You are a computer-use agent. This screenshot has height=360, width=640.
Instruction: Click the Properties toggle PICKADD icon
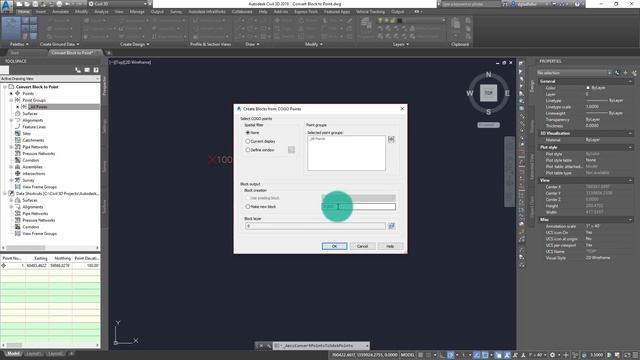[x=617, y=73]
